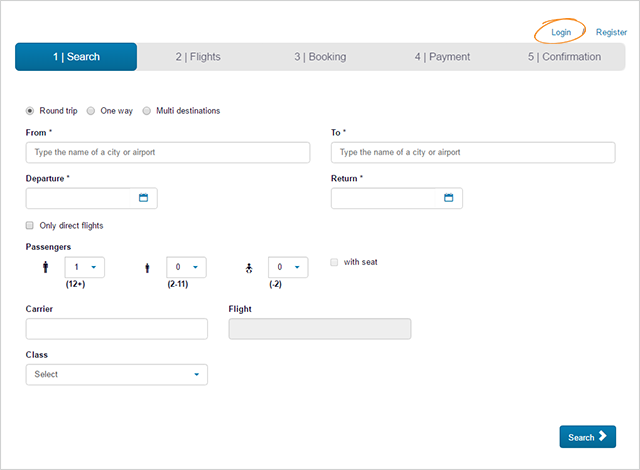Viewport: 640px width, 470px height.
Task: Focus the From city input field
Action: 168,152
